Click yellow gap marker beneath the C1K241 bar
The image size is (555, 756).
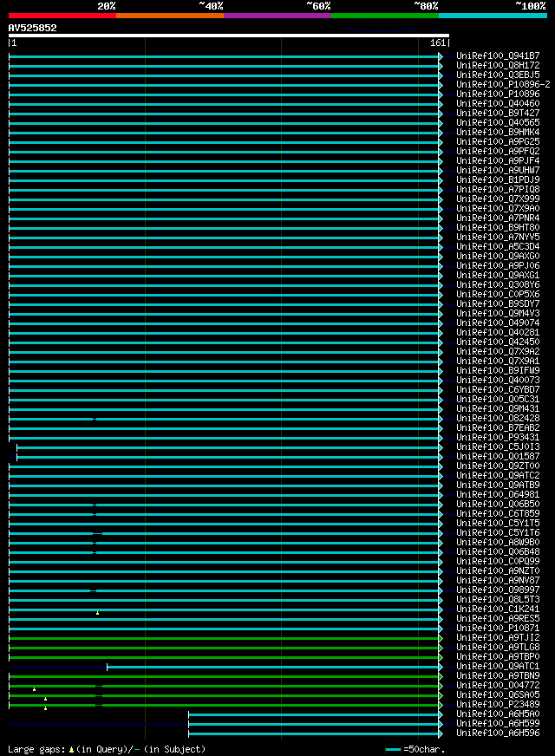pyautogui.click(x=97, y=613)
